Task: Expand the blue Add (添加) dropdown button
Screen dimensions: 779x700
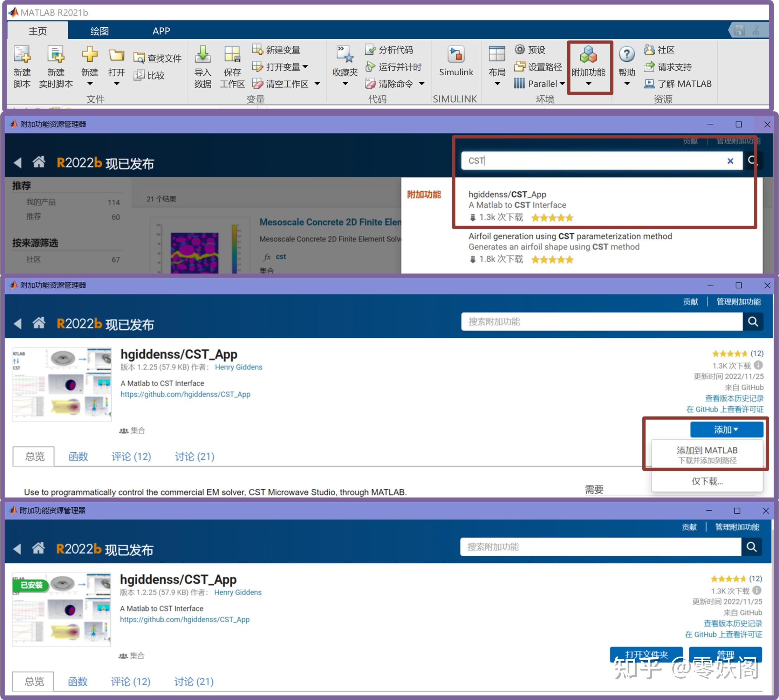Action: tap(726, 430)
